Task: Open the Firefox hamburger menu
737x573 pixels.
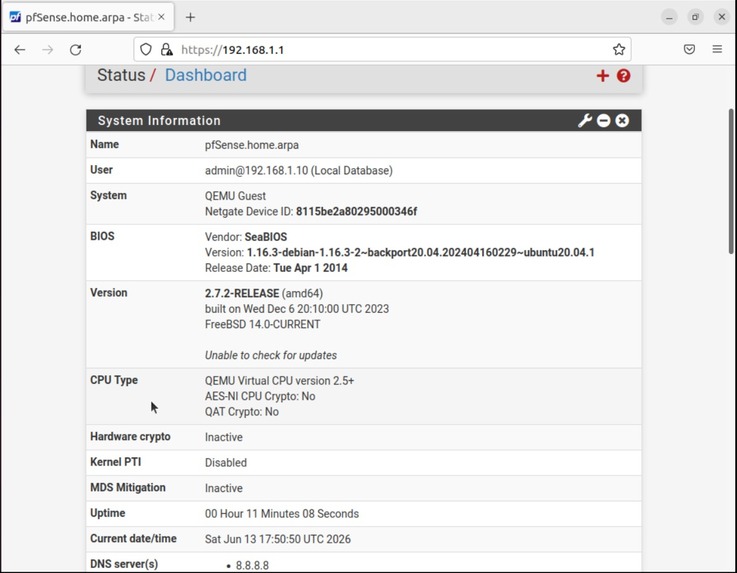Action: click(x=717, y=49)
